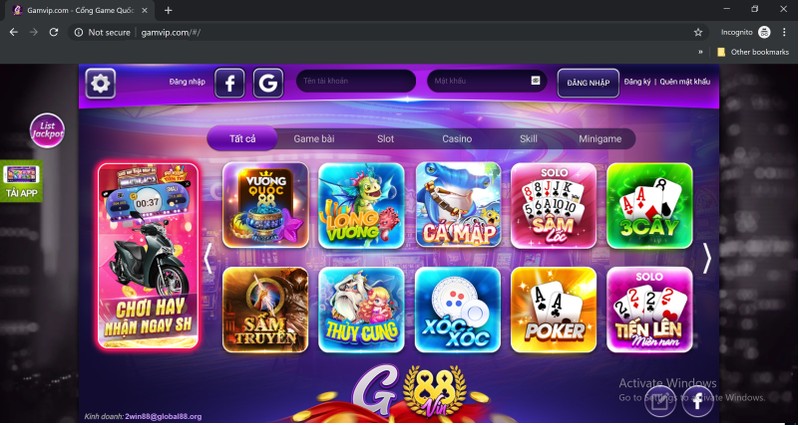Switch to the Game bài tab
Screen dimensions: 800x425
coord(314,139)
